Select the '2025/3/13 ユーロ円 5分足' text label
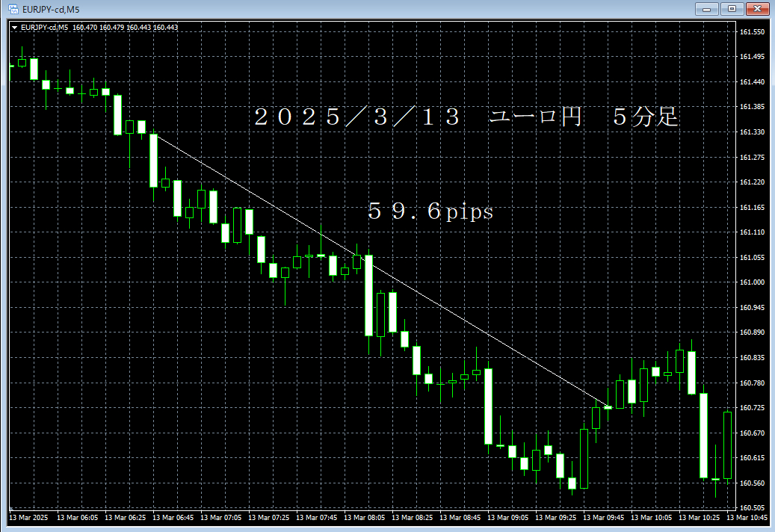This screenshot has height=532, width=775. point(466,117)
